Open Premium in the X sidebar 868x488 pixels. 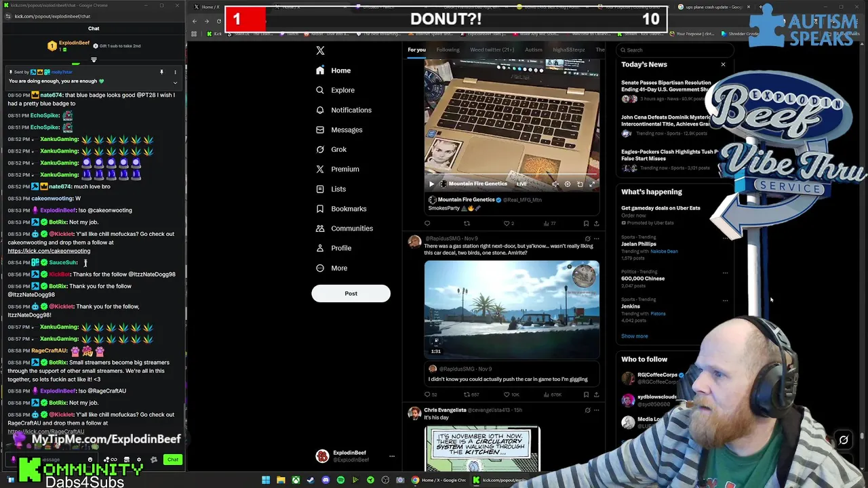[337, 169]
